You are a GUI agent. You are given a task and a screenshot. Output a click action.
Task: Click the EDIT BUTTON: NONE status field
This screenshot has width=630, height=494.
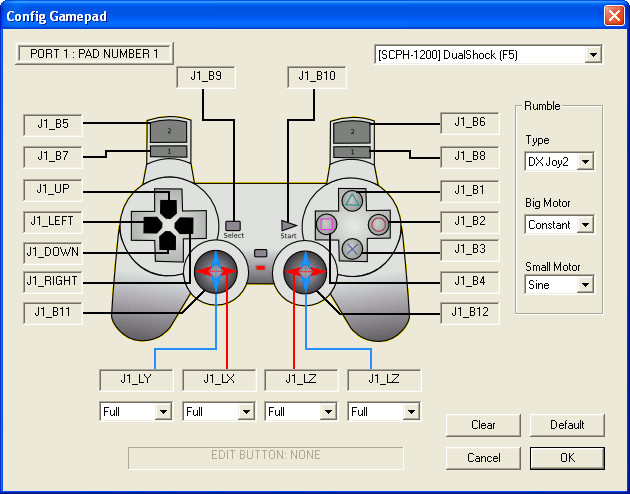pyautogui.click(x=266, y=458)
